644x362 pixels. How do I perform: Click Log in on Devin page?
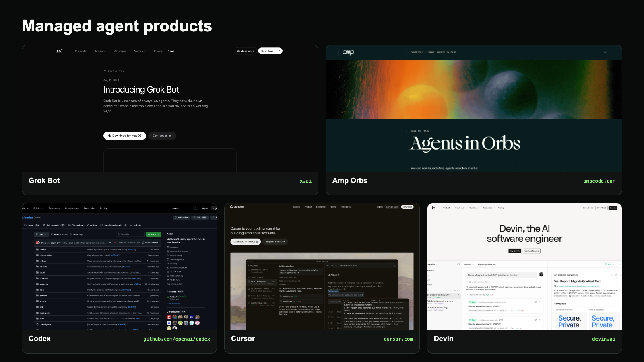613,208
